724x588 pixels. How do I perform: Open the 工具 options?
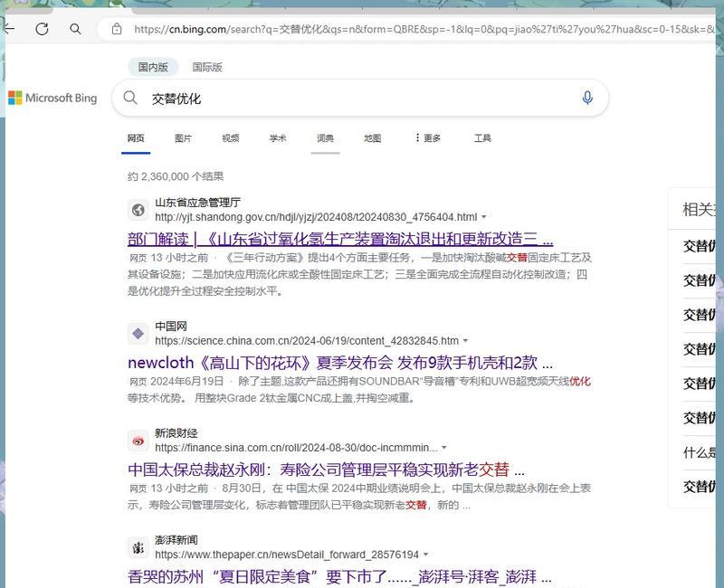click(482, 138)
